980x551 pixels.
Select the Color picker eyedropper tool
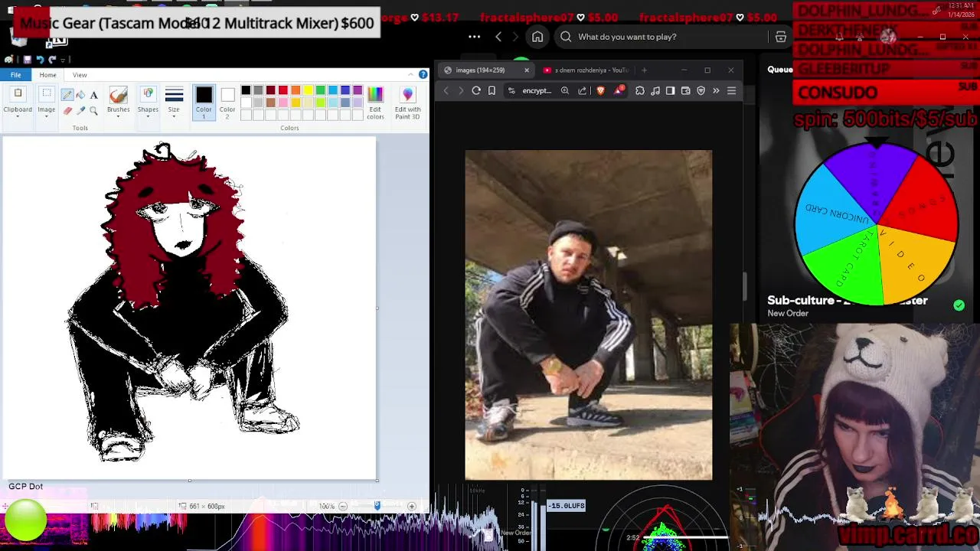tap(80, 110)
